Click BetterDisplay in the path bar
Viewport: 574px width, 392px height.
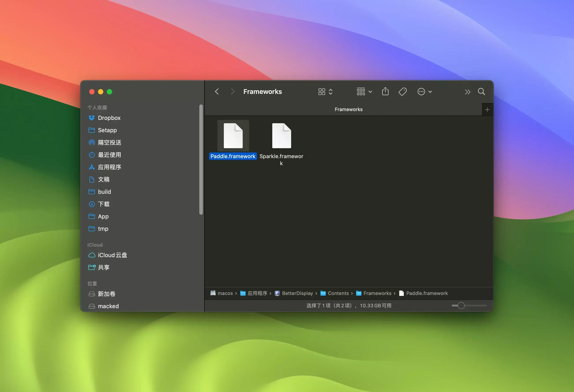297,293
